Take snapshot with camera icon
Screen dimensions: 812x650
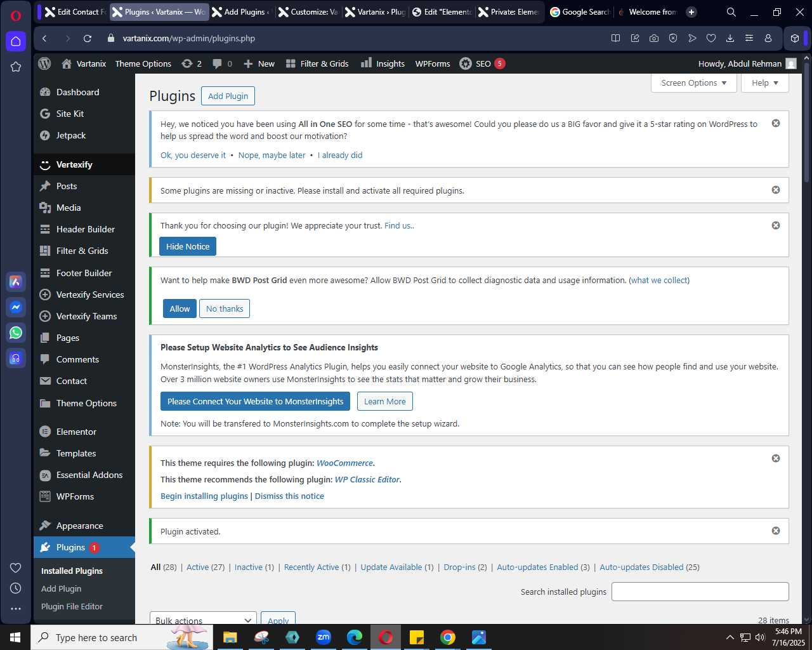click(x=654, y=38)
